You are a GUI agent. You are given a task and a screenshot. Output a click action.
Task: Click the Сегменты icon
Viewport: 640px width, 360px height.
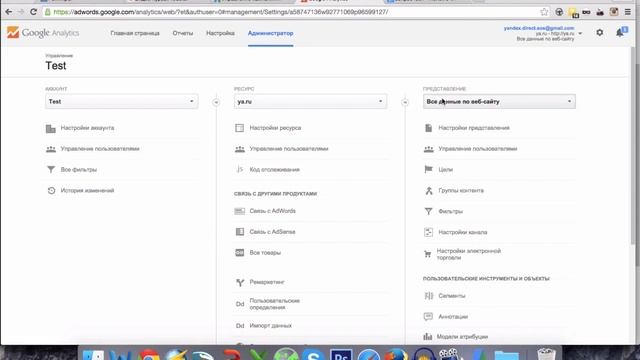point(429,296)
